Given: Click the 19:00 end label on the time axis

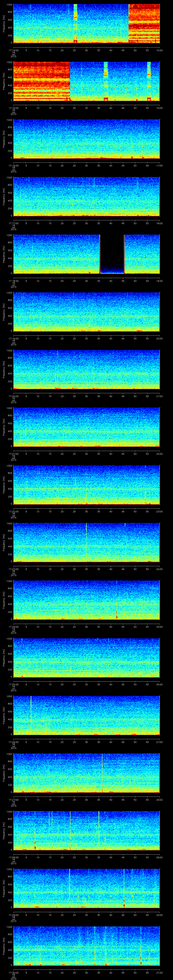Looking at the screenshot, I should tap(159, 281).
